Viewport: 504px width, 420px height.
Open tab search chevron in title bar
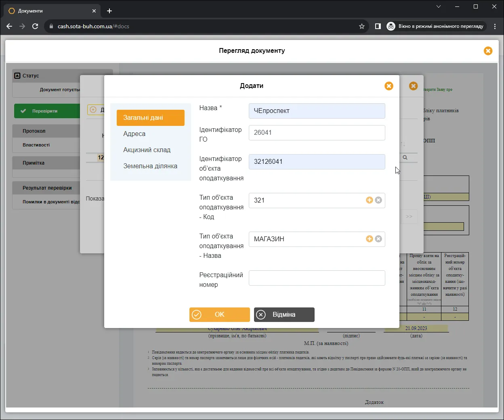coord(439,6)
